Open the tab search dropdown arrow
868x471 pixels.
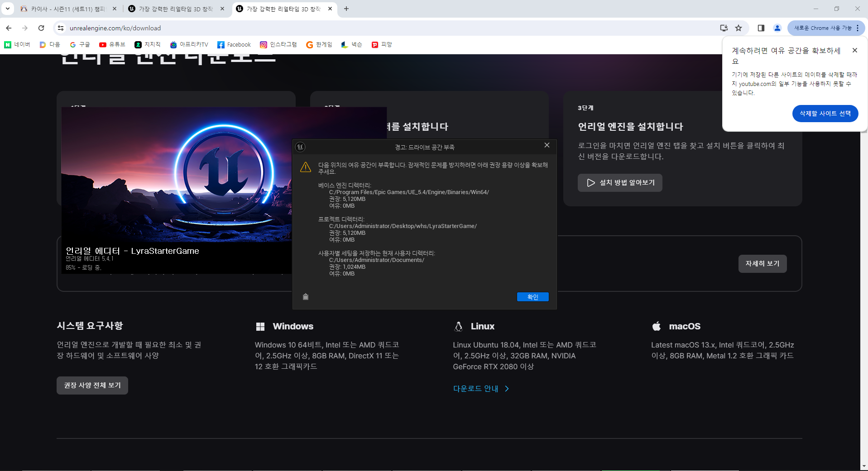click(x=8, y=9)
